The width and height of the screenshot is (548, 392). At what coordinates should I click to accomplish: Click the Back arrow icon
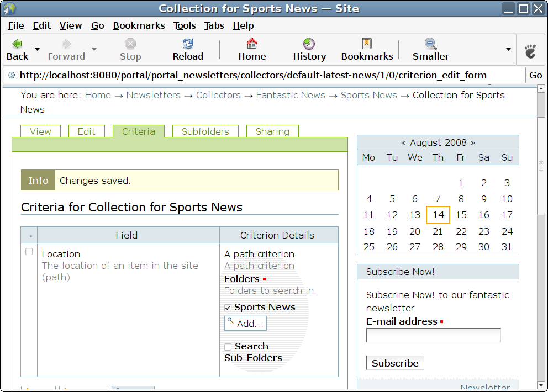click(17, 44)
